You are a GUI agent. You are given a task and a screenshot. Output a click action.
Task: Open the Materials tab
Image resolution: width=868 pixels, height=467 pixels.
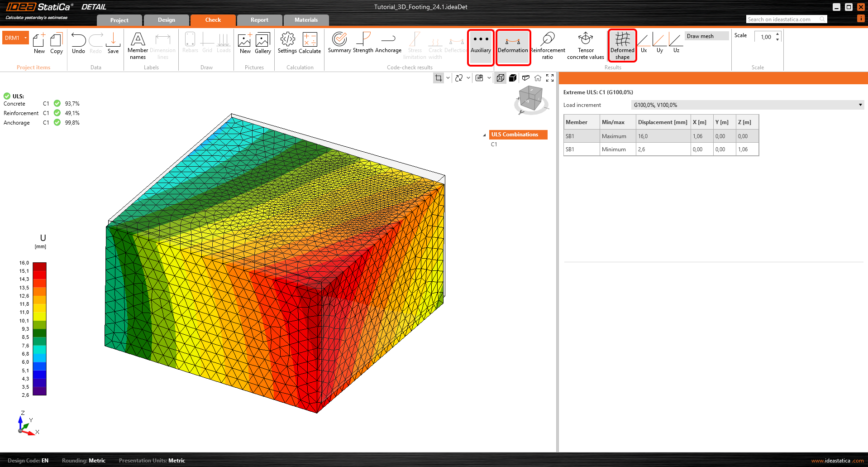coord(306,20)
